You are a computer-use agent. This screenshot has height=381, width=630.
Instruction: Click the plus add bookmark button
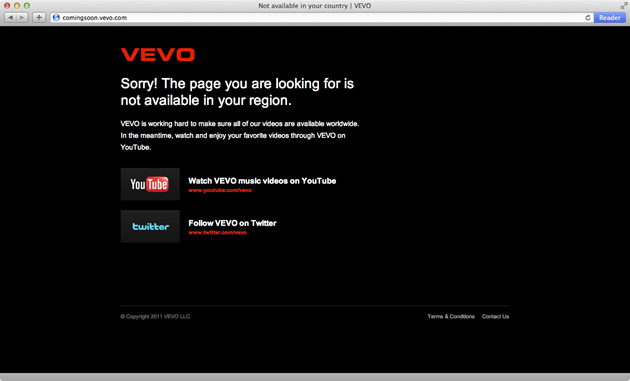(39, 18)
